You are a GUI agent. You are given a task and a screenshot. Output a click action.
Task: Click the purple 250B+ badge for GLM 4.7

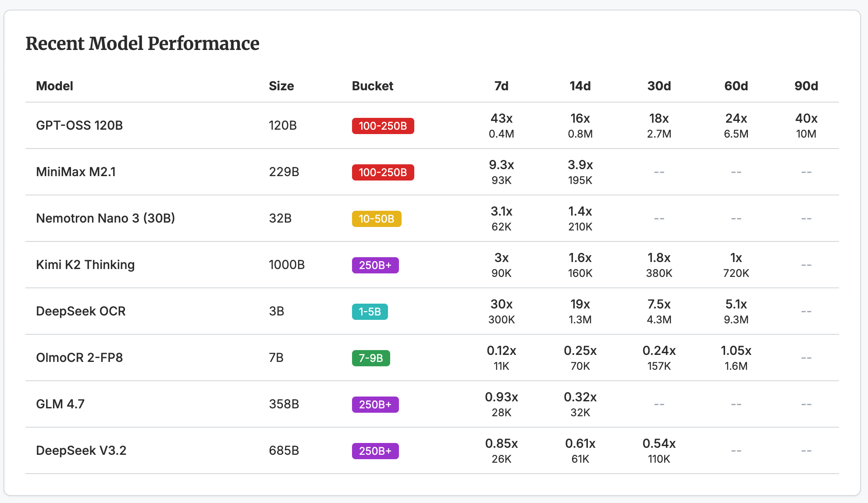point(375,404)
